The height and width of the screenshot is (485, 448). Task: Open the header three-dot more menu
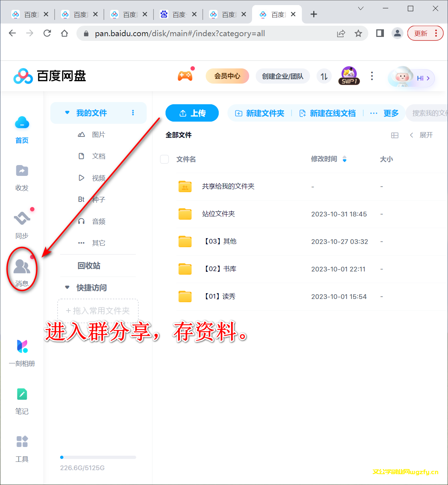coord(372,76)
